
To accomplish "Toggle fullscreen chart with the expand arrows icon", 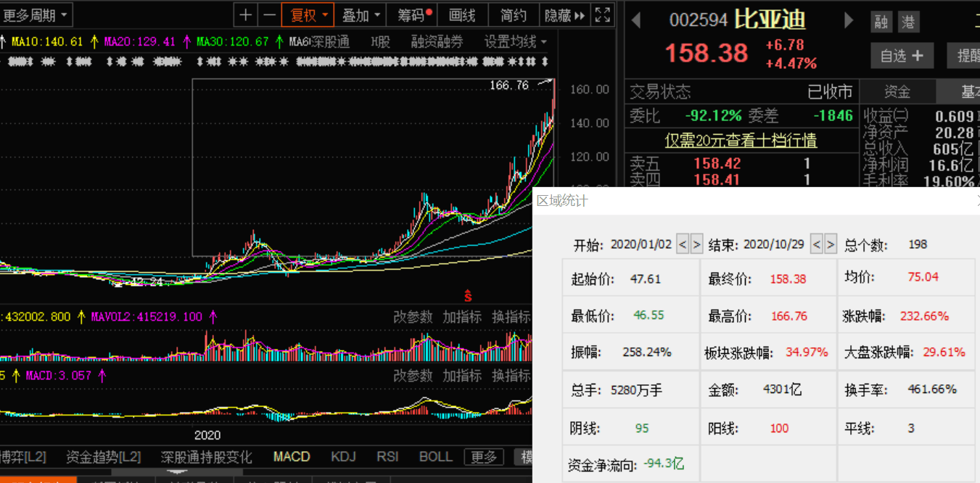I will [602, 15].
